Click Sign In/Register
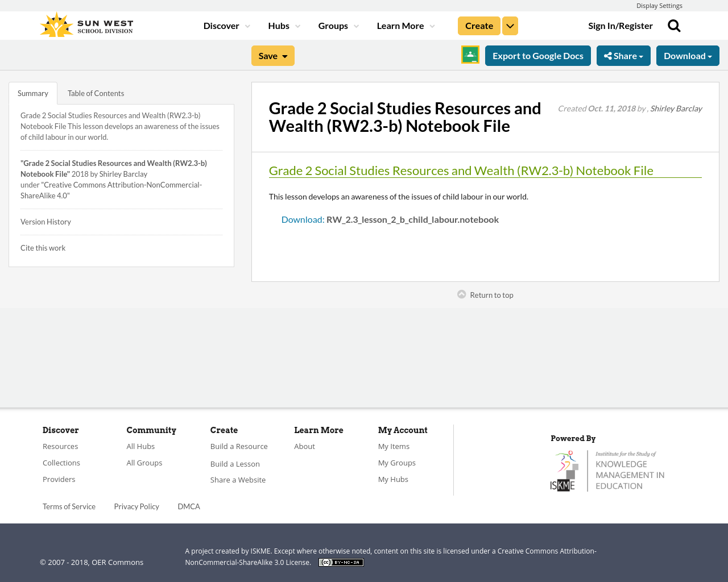728x582 pixels. tap(621, 24)
